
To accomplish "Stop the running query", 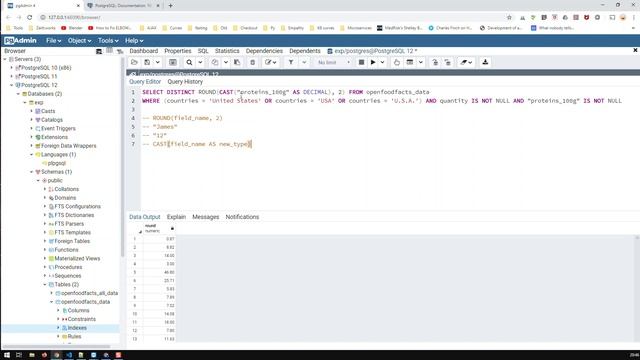I will coord(361,62).
